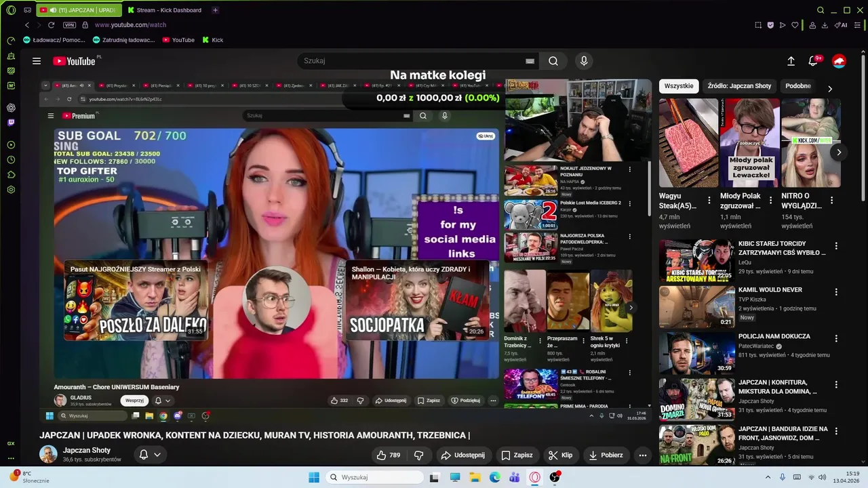This screenshot has height=488, width=868.
Task: Open the browser profile icon
Action: pos(812,25)
